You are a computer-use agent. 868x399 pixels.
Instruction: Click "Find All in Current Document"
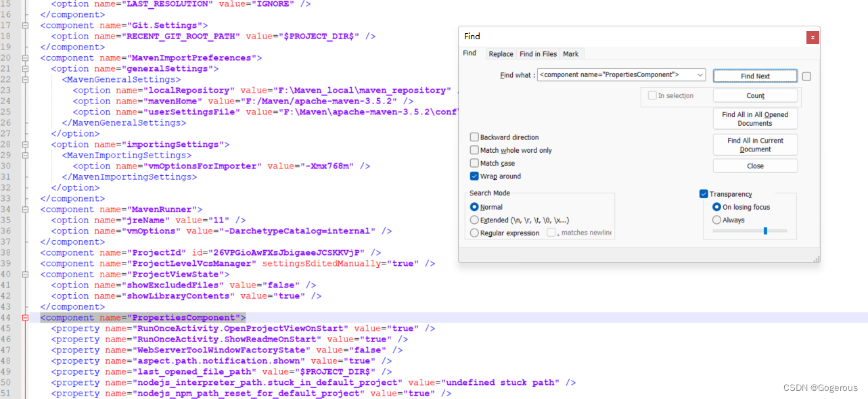754,144
